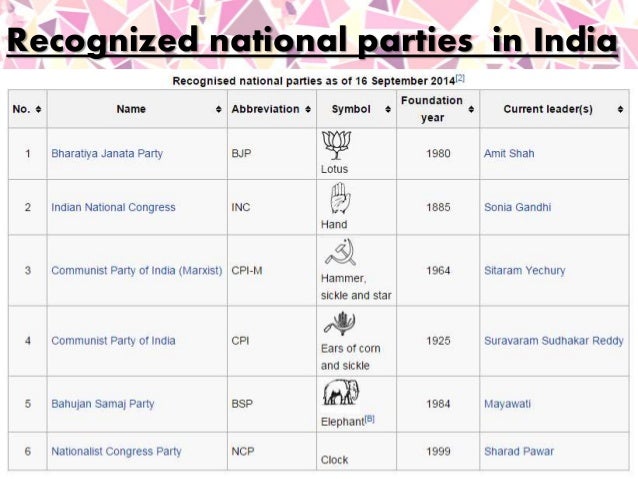
Task: Click the Ears of corn and sickle symbol
Action: click(340, 323)
